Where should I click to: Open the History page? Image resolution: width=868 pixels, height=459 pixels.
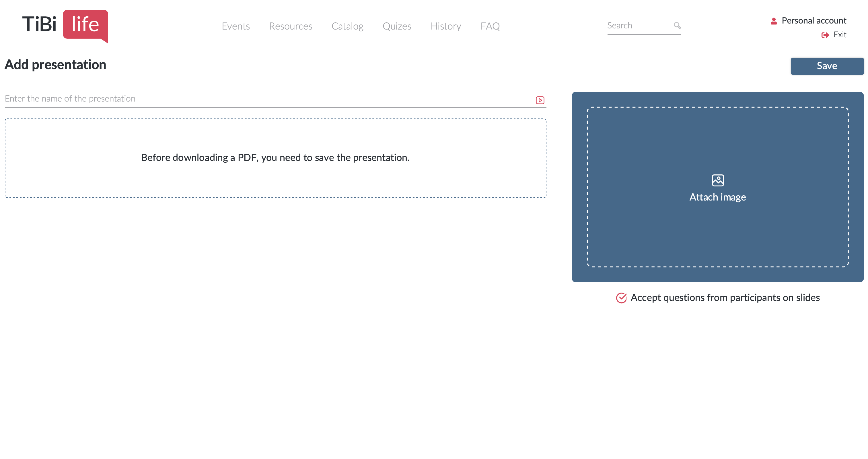[x=445, y=26]
